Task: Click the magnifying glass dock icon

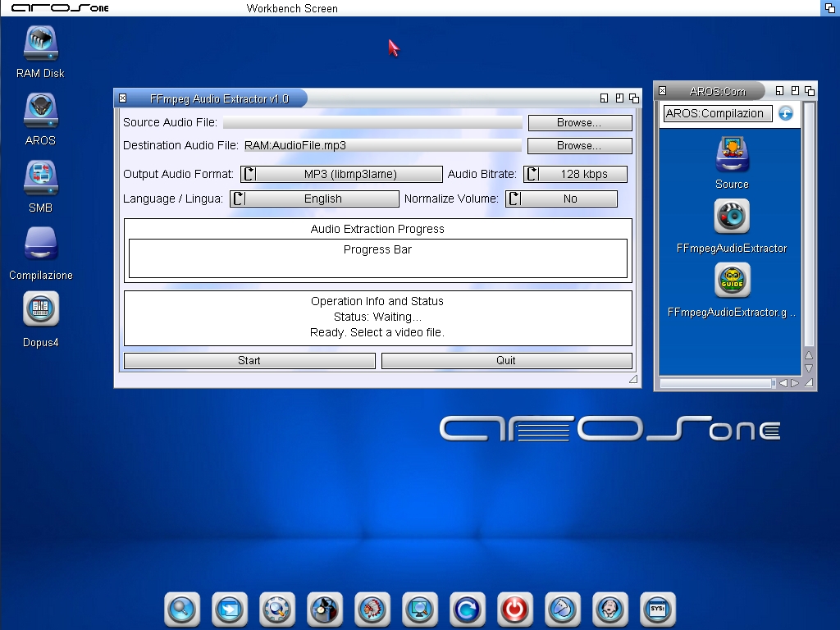Action: pos(182,609)
